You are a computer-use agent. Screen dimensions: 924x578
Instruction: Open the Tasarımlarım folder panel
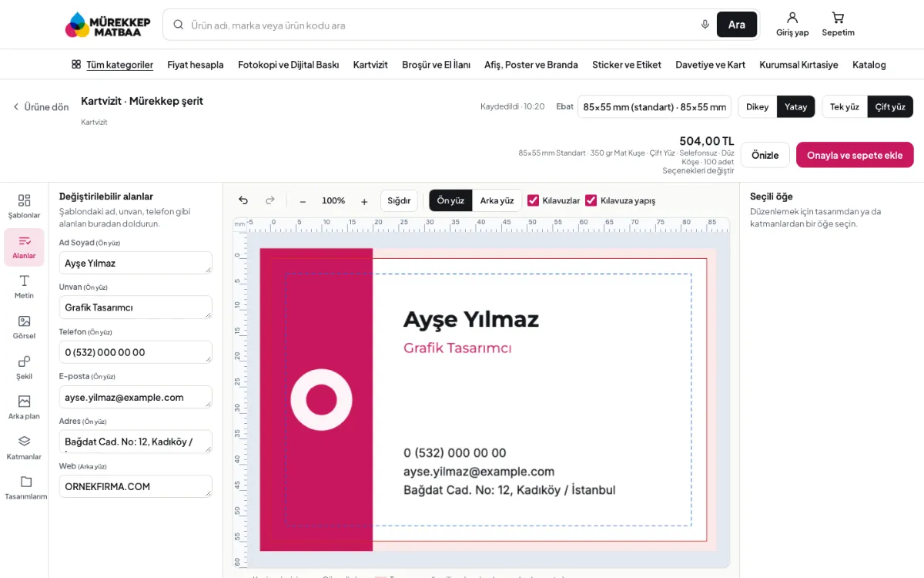[x=25, y=487]
